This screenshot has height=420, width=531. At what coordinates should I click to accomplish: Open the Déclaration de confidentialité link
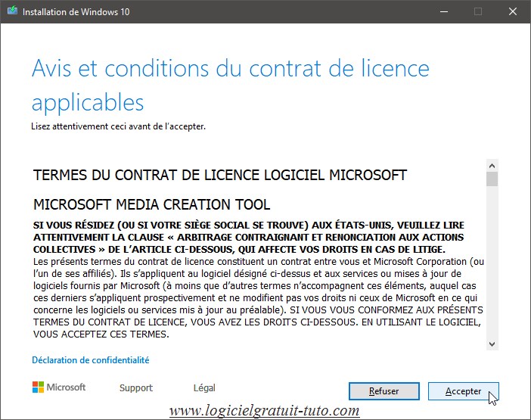(x=91, y=360)
